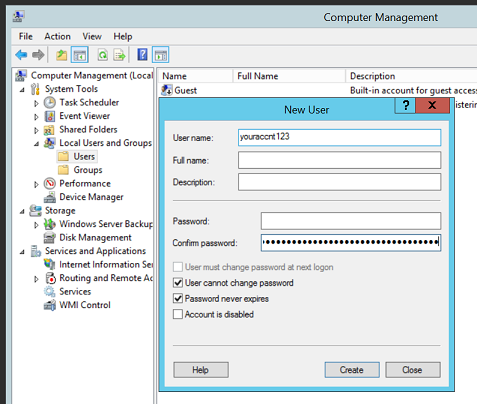The width and height of the screenshot is (477, 404).
Task: Click the WMI Control icon
Action: pyautogui.click(x=50, y=305)
